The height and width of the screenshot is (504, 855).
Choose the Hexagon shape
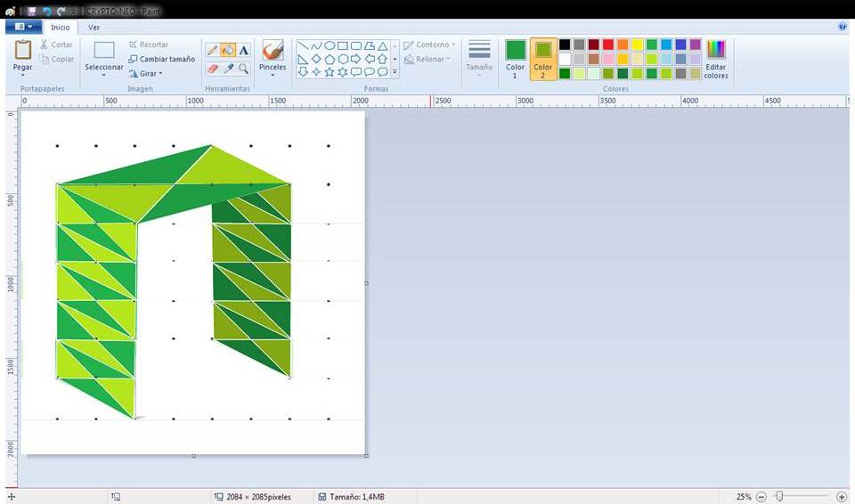(343, 59)
